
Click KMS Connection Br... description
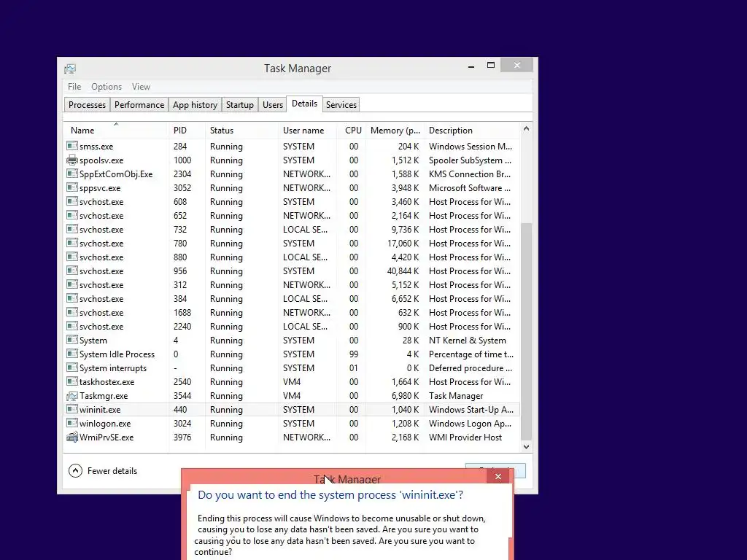(x=469, y=174)
